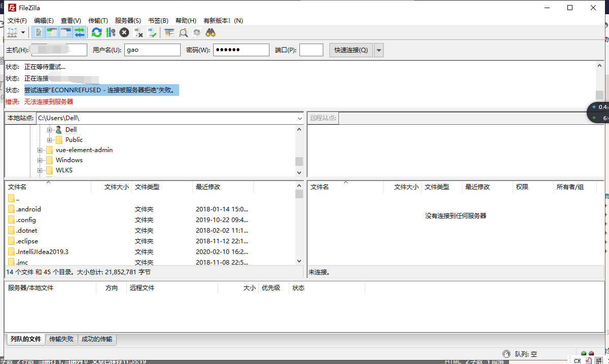Click the local tree scroll down arrow

tap(299, 172)
